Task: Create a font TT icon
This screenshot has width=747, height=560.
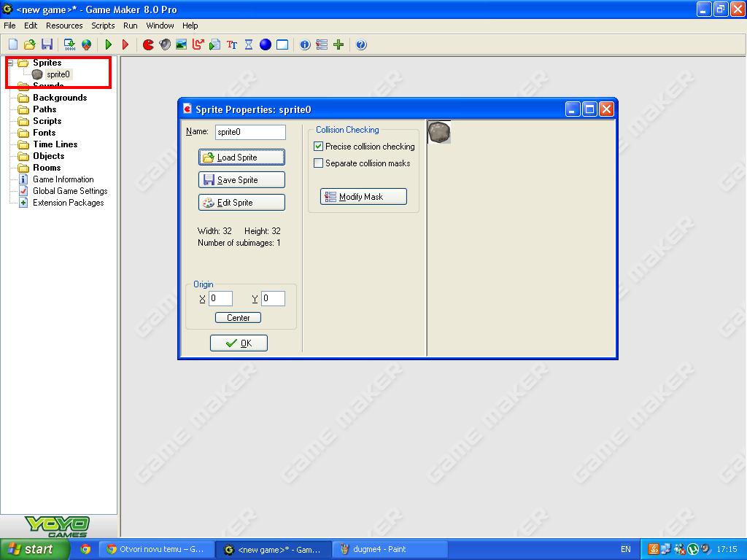Action: tap(232, 44)
